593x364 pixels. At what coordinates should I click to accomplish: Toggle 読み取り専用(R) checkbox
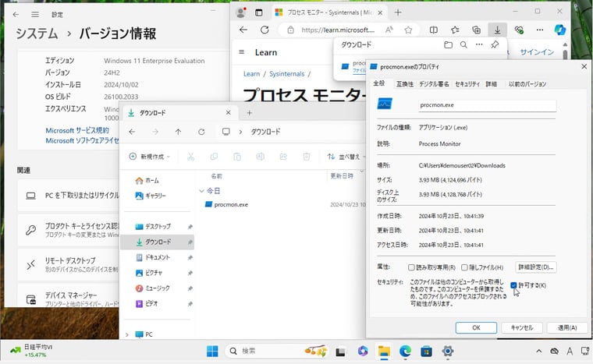click(411, 267)
